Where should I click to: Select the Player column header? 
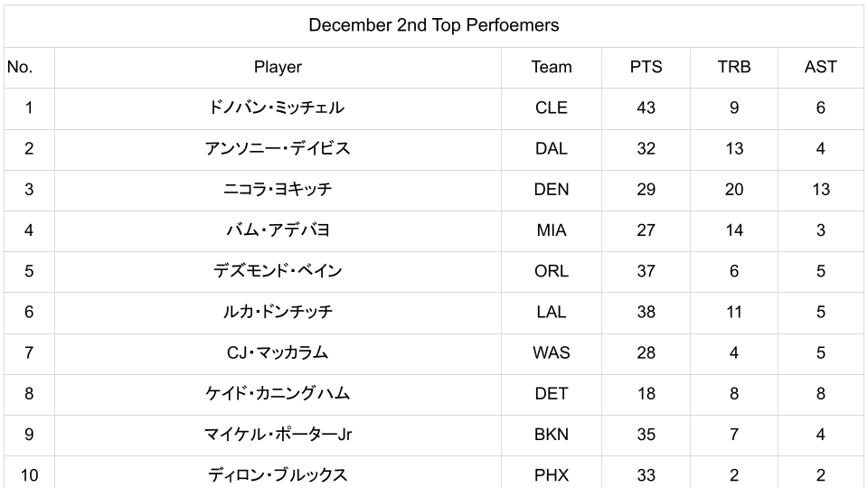[x=278, y=67]
